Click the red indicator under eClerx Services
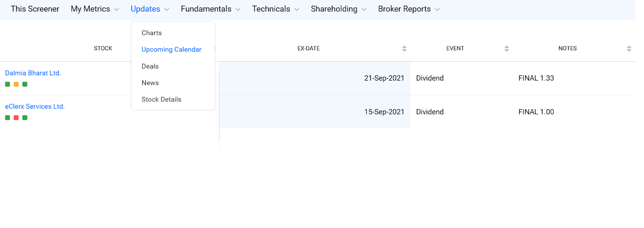This screenshot has width=644, height=228. [x=16, y=118]
